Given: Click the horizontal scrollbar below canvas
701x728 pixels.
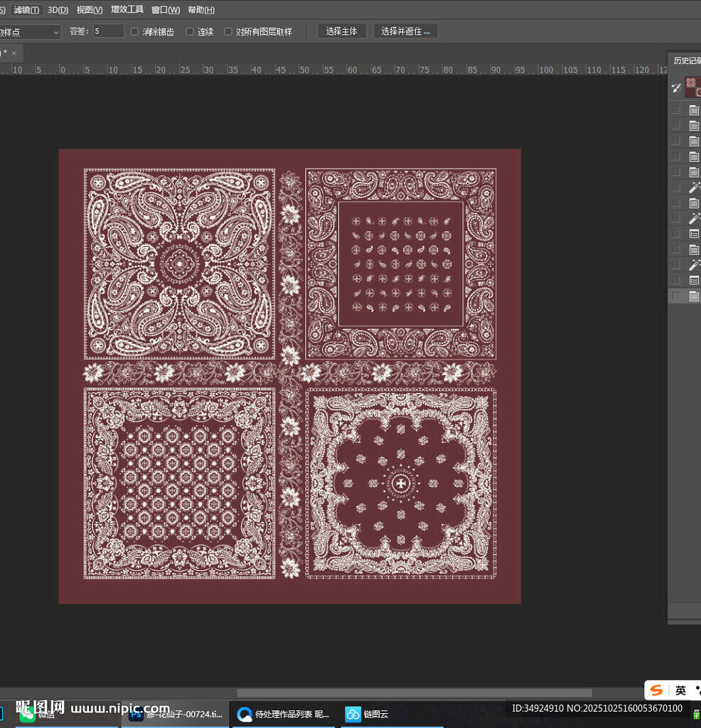Looking at the screenshot, I should click(x=414, y=692).
